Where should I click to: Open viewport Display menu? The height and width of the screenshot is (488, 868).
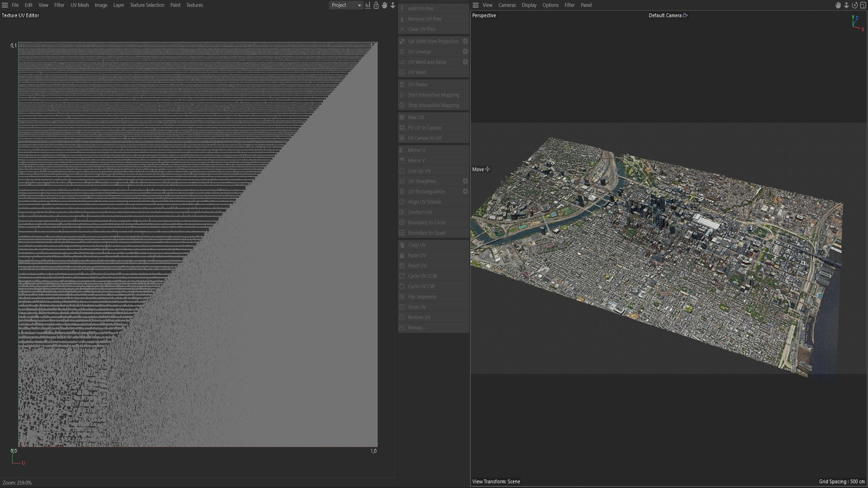click(x=529, y=5)
